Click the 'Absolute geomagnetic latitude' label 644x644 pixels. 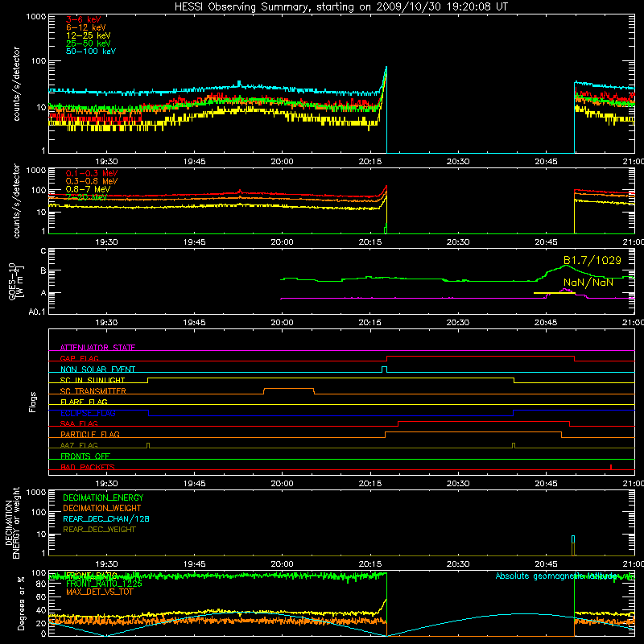point(556,576)
